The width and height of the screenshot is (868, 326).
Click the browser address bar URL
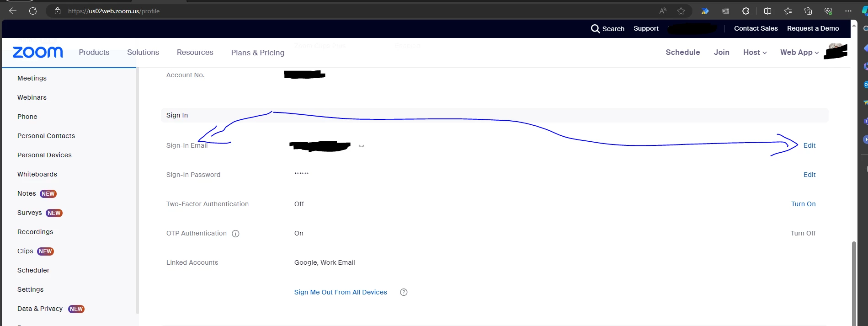coord(114,11)
